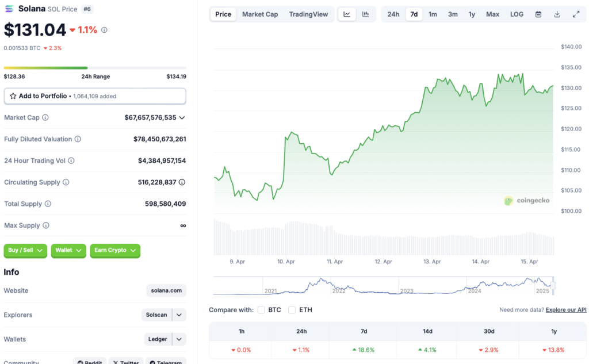Expand the Solscan explorers dropdown arrow
The image size is (589, 364).
[x=179, y=315]
